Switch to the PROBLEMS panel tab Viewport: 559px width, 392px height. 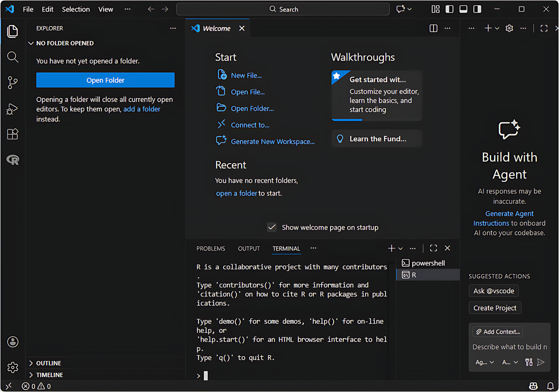click(x=211, y=248)
